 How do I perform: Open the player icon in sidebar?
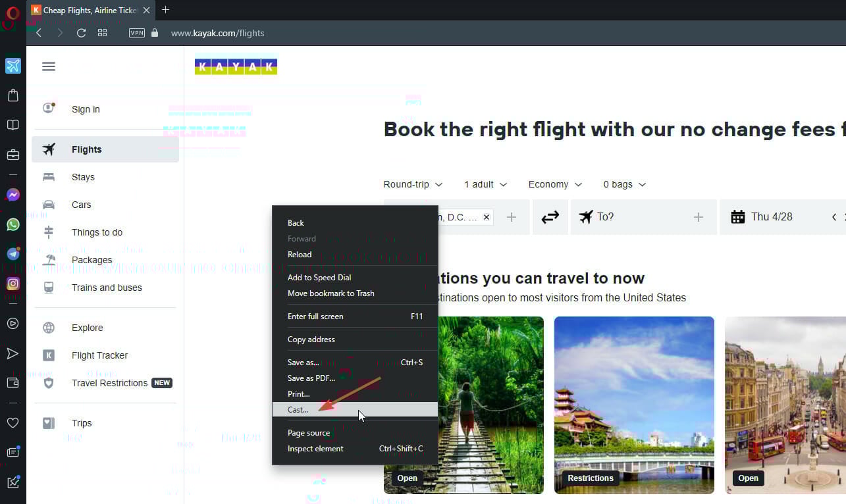tap(13, 323)
